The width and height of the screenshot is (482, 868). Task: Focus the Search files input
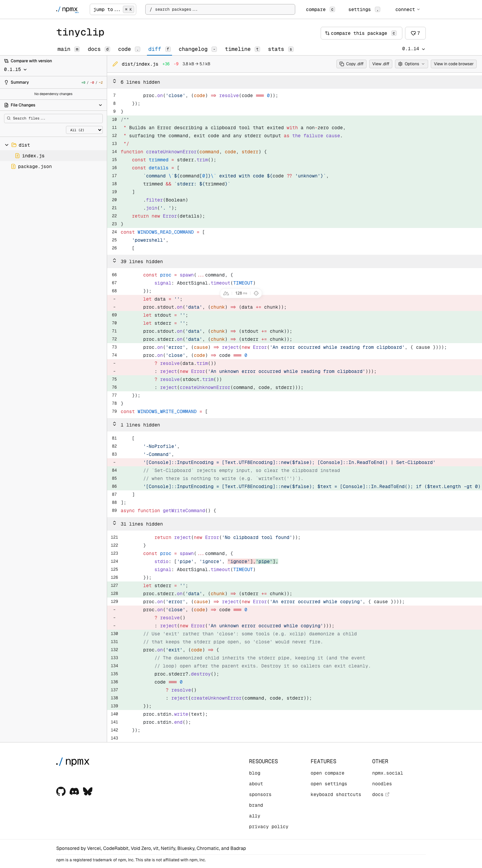53,118
